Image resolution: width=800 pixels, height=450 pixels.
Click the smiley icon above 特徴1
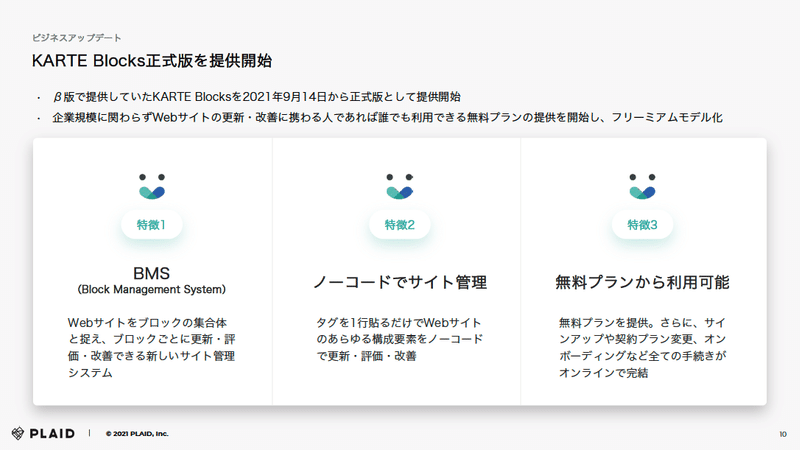click(x=152, y=186)
